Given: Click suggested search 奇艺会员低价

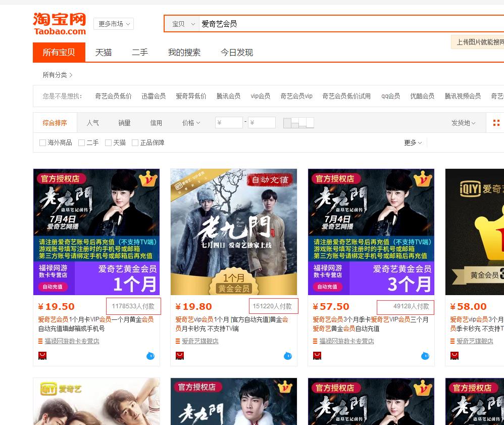Looking at the screenshot, I should 113,96.
